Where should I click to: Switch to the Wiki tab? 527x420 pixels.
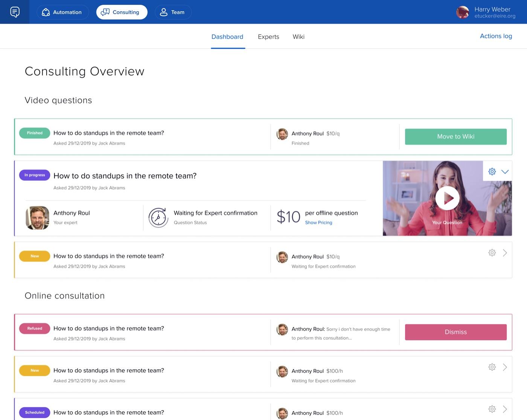[299, 36]
